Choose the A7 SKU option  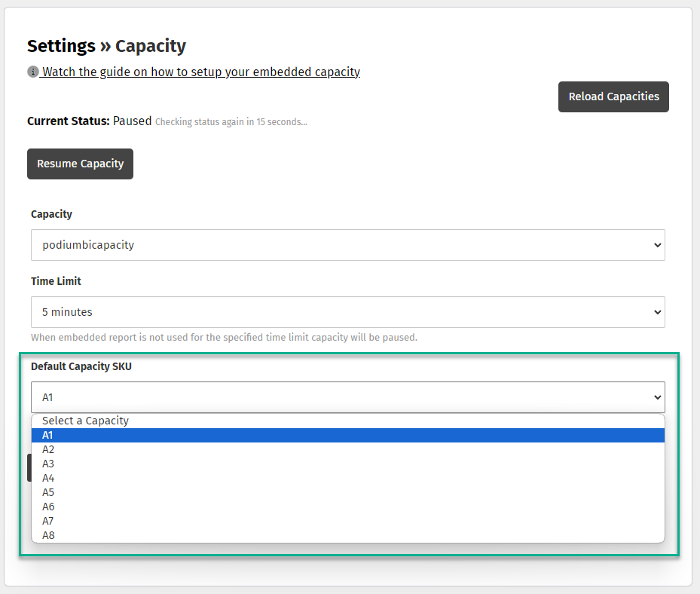coord(48,521)
